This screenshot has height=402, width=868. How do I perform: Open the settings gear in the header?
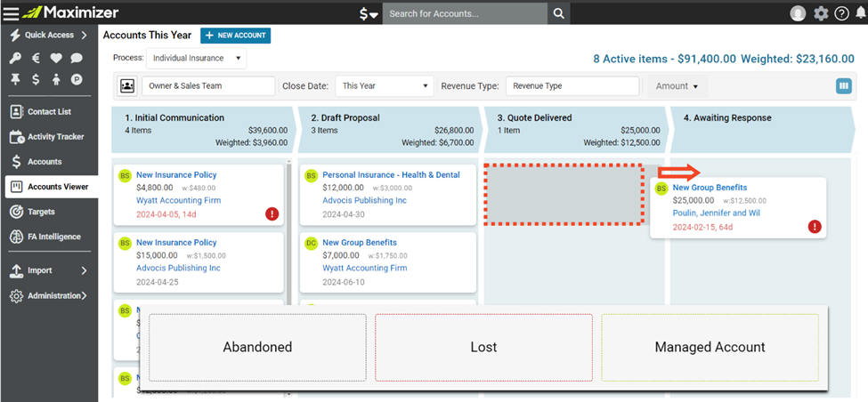pos(821,13)
